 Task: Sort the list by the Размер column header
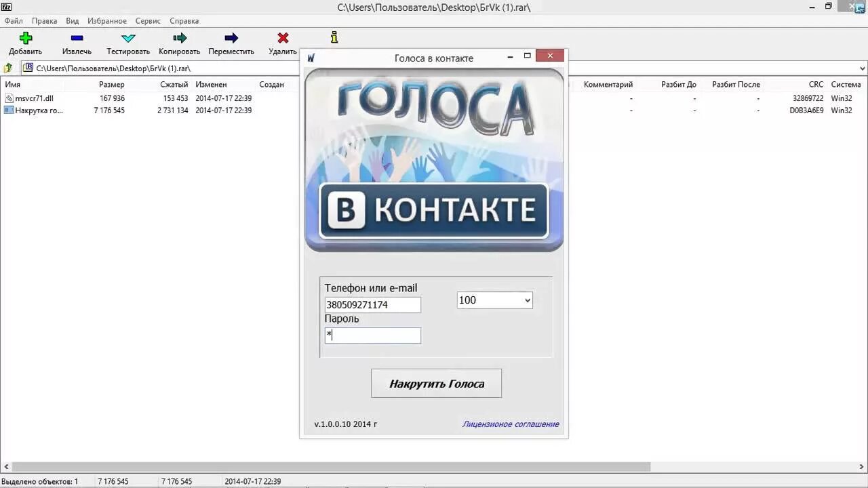[x=111, y=85]
